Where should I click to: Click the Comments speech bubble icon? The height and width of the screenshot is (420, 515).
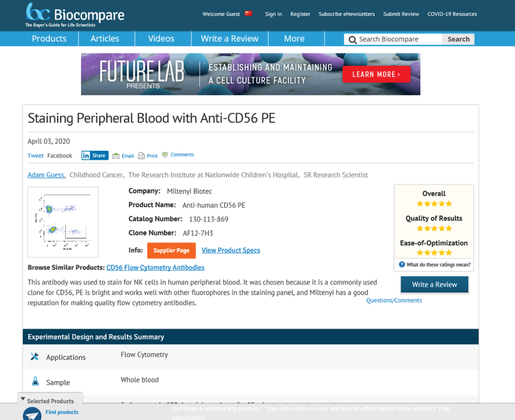[165, 155]
